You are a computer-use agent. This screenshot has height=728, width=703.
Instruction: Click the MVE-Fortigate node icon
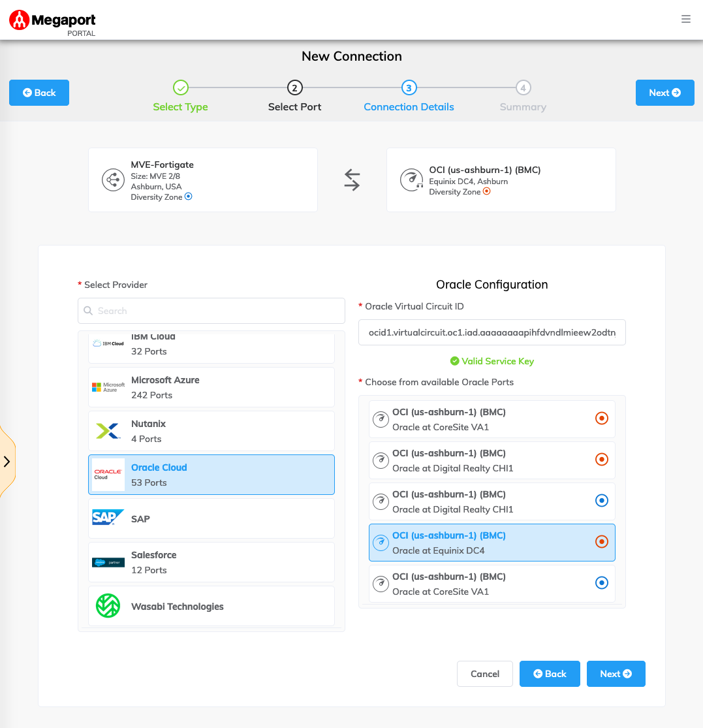click(x=113, y=180)
